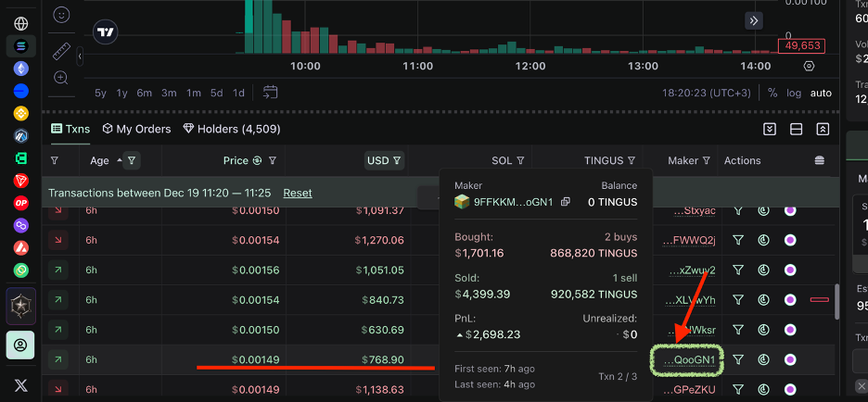
Task: Click the chart zoom-in magnifier tool
Action: click(x=61, y=78)
